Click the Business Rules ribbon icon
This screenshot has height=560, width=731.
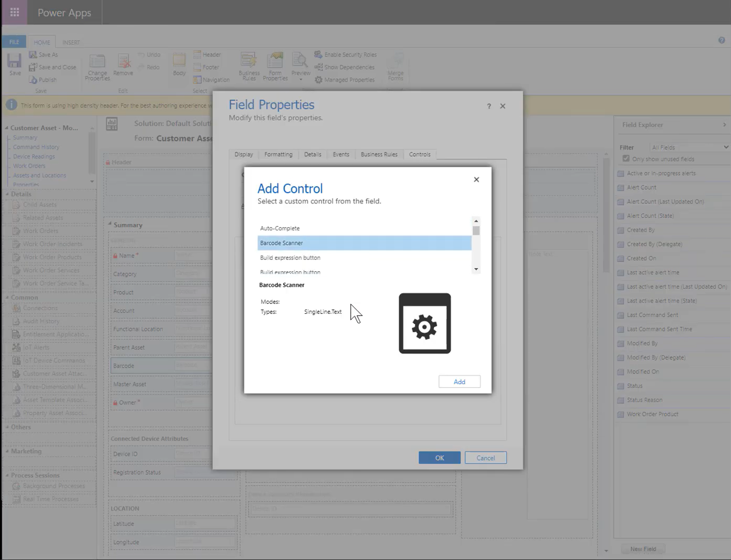pyautogui.click(x=249, y=65)
